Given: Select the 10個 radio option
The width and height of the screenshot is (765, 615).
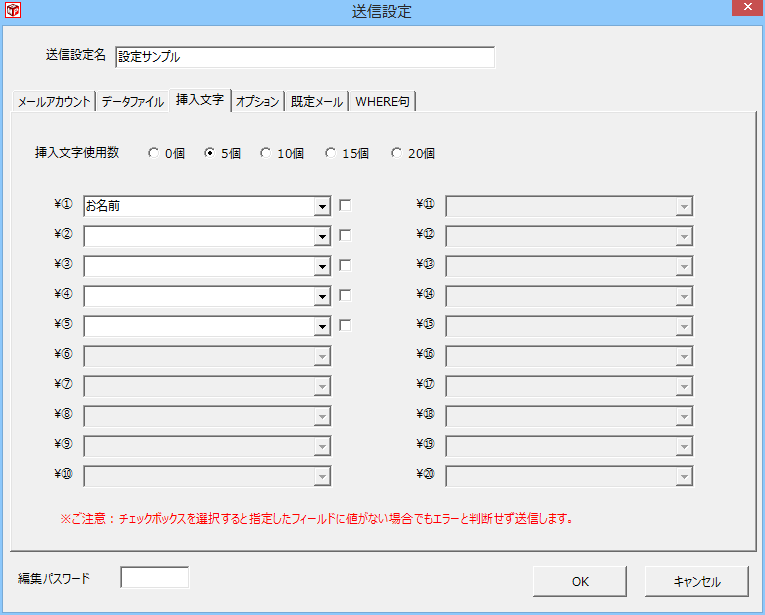Looking at the screenshot, I should click(282, 154).
